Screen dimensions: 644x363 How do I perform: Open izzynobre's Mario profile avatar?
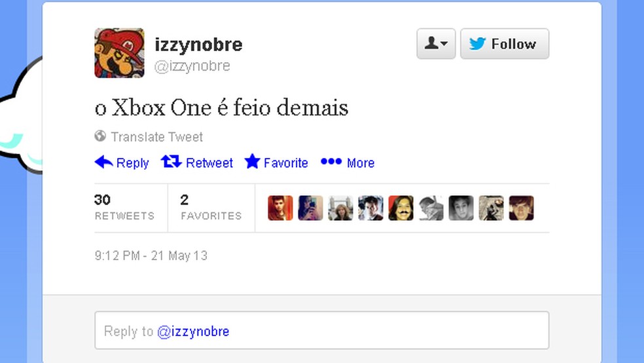(x=120, y=53)
